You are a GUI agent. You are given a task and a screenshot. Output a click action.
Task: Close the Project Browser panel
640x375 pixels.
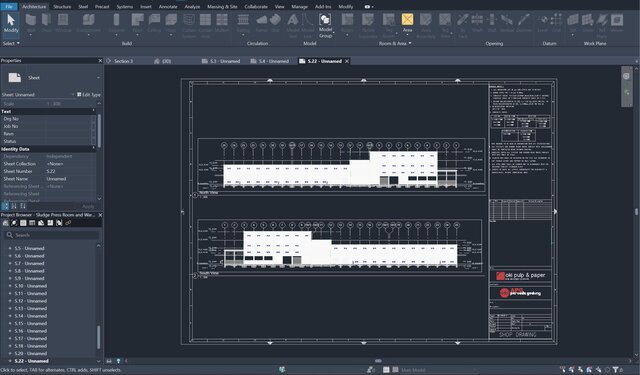point(100,215)
